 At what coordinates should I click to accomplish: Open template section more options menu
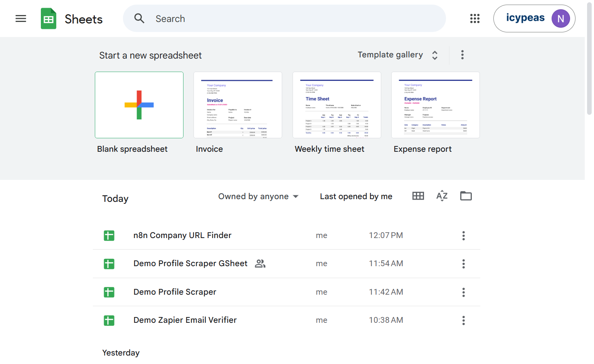463,55
